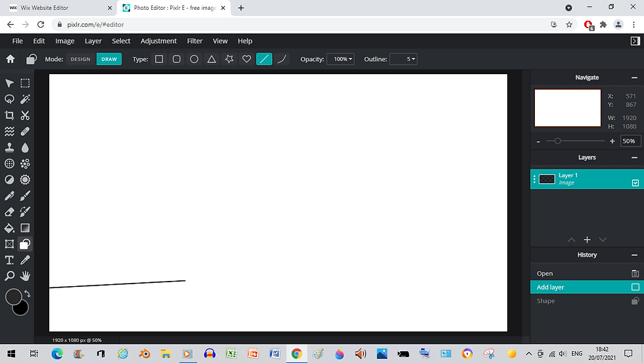Select the Hand pan tool

(x=25, y=276)
